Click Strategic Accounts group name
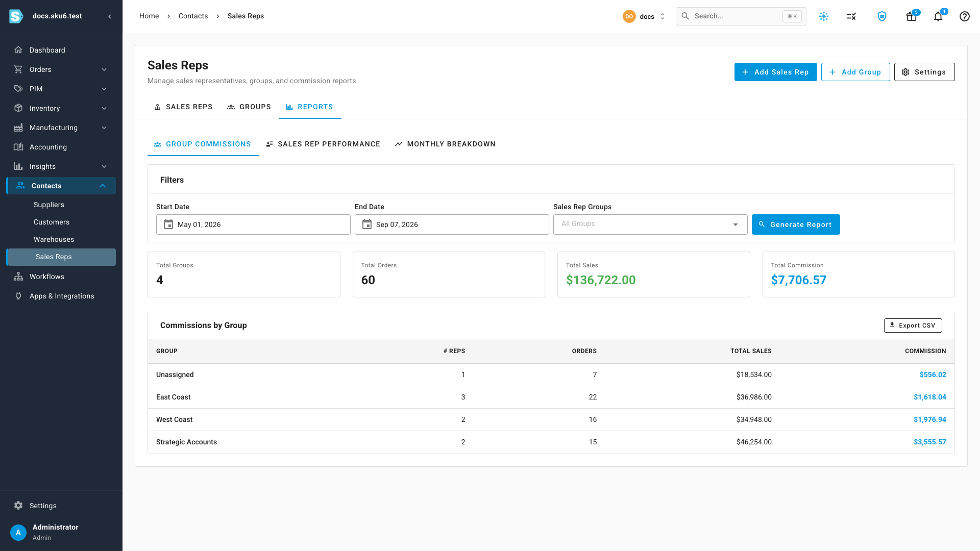The height and width of the screenshot is (551, 980). [x=186, y=442]
